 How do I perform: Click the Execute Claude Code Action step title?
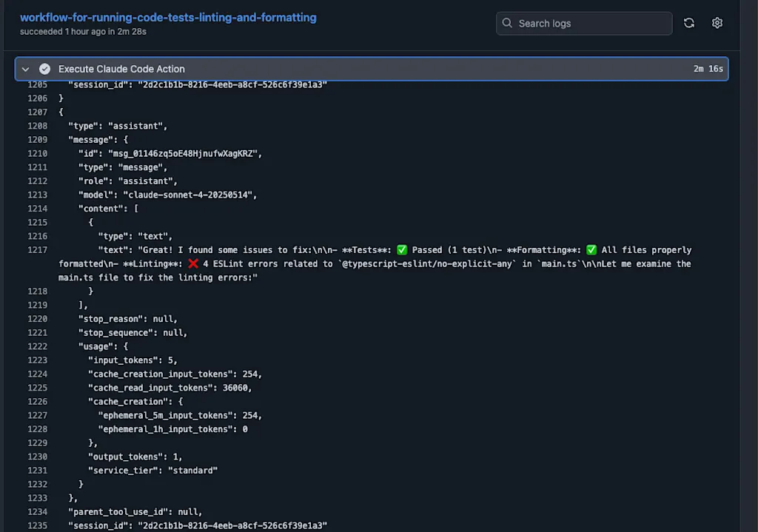click(x=121, y=69)
